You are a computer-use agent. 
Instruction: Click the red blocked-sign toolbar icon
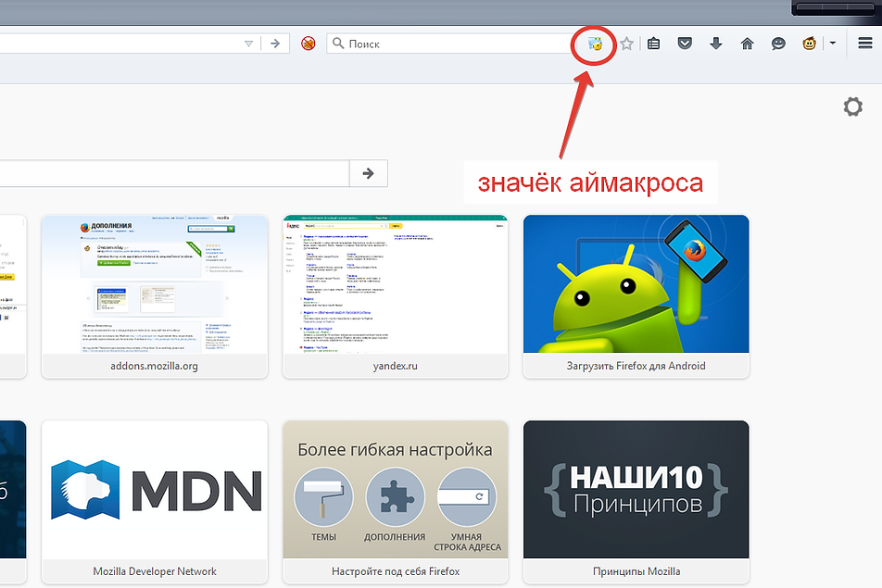click(x=308, y=44)
